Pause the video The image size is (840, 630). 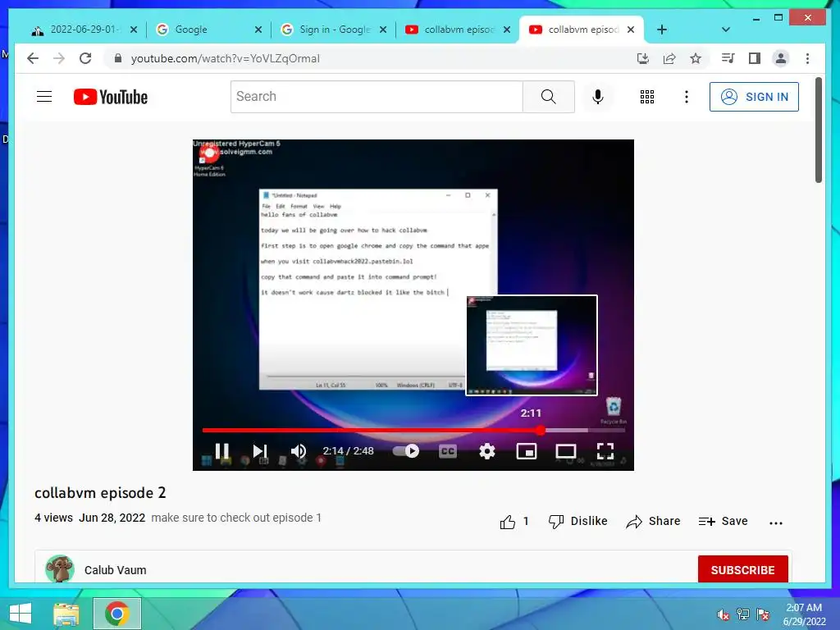point(221,451)
